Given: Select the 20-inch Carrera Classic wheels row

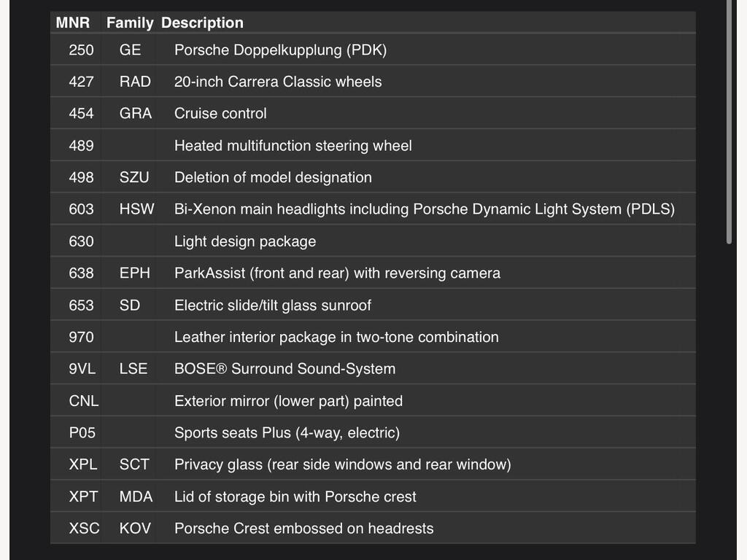Looking at the screenshot, I should (x=373, y=82).
